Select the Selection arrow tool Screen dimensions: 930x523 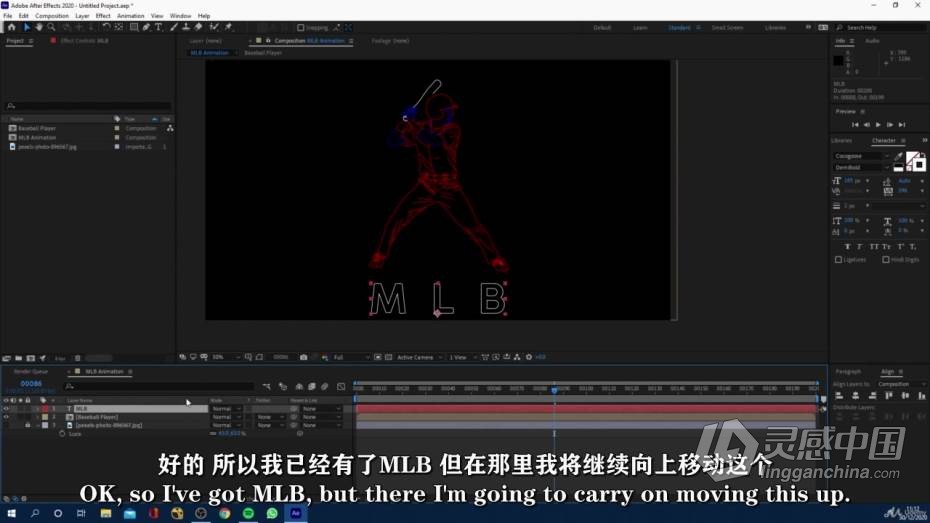tap(27, 27)
